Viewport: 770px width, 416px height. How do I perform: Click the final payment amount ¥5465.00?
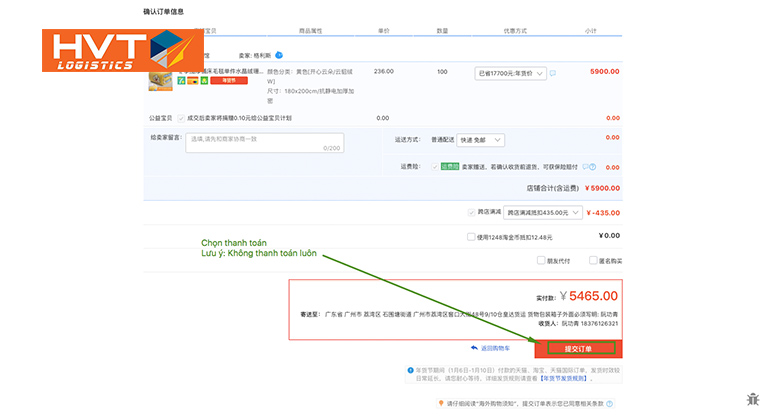click(589, 296)
